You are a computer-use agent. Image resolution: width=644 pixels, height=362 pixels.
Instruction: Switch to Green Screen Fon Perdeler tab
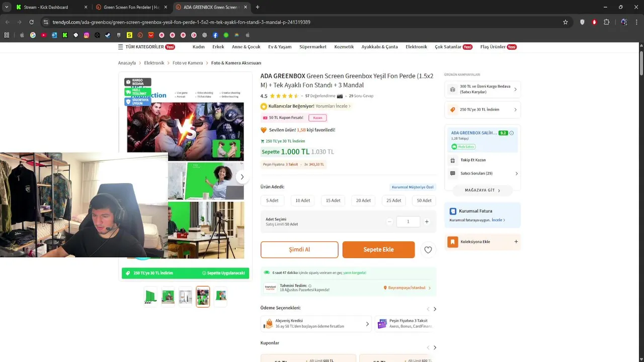131,7
